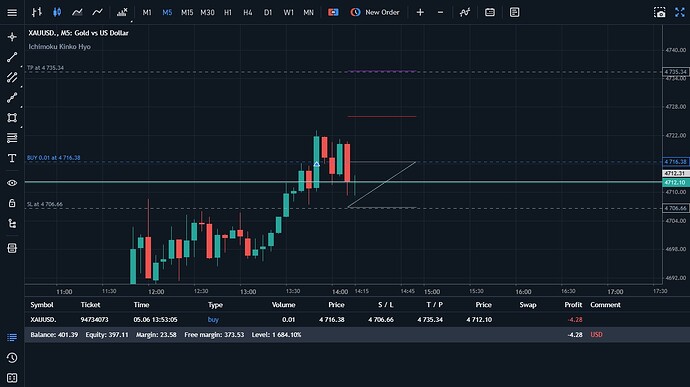The width and height of the screenshot is (690, 387).
Task: Select the polyline path drawing tool
Action: coord(12,97)
